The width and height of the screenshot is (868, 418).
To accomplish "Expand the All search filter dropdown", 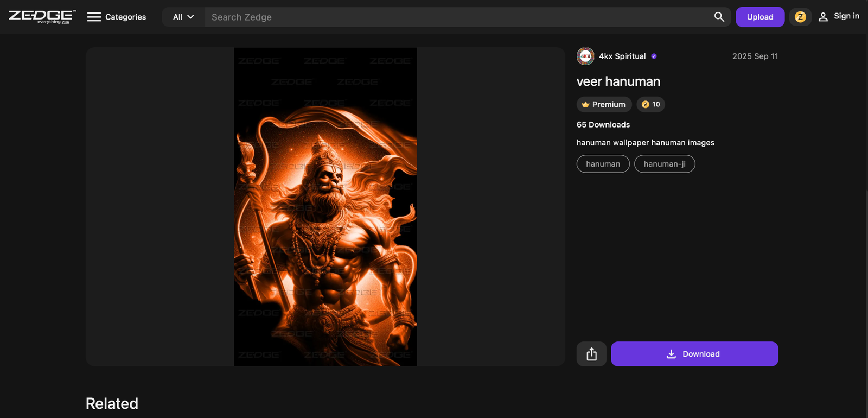I will click(x=183, y=17).
